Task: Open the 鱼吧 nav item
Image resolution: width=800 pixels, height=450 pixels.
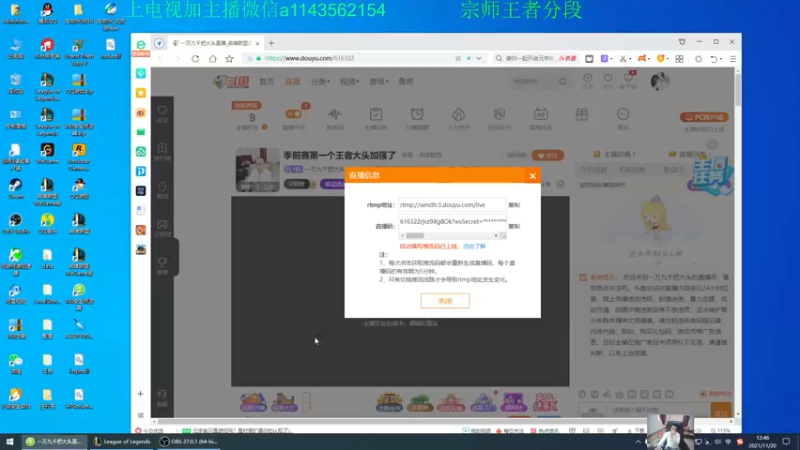Action: [406, 82]
